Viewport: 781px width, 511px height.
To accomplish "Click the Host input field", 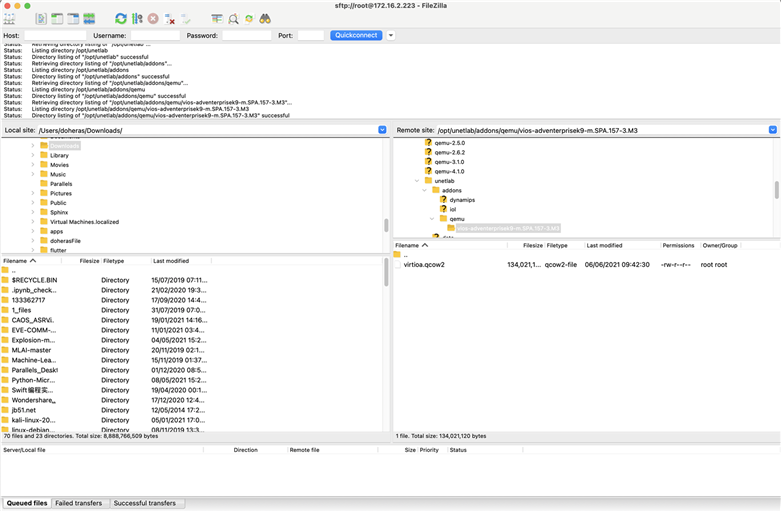I will 55,35.
